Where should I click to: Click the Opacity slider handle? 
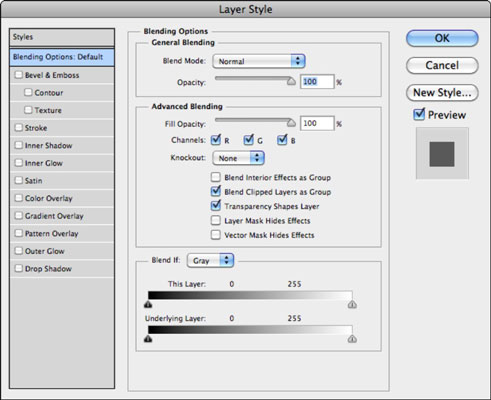coord(291,81)
